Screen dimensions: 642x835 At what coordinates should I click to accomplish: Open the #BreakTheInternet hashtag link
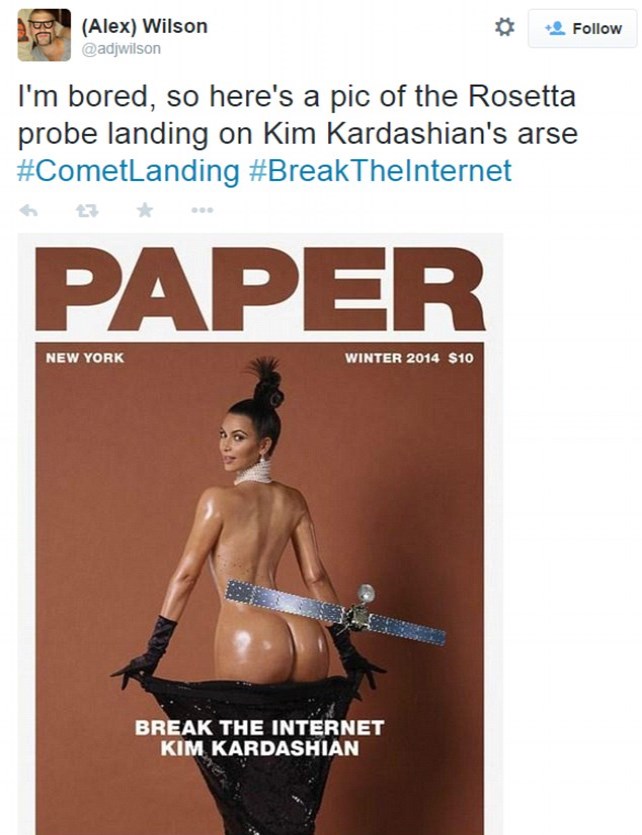(x=380, y=171)
